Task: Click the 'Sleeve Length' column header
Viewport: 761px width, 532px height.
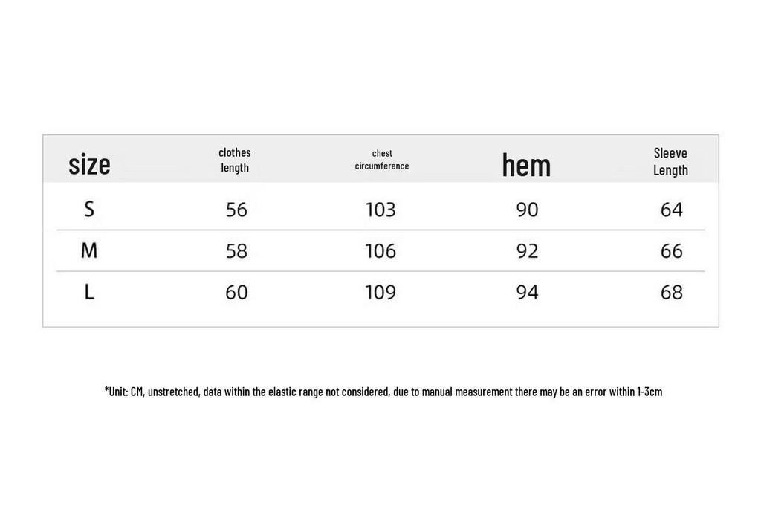Action: 671,162
